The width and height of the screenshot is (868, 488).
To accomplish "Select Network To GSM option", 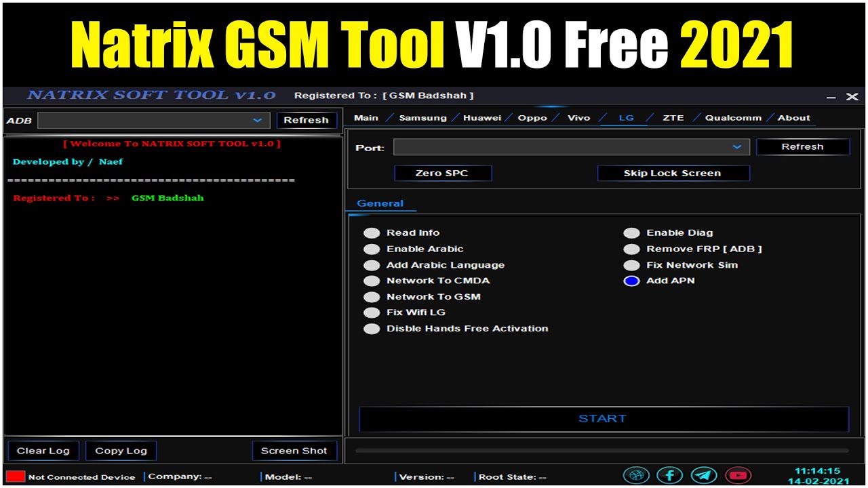I will pos(422,297).
